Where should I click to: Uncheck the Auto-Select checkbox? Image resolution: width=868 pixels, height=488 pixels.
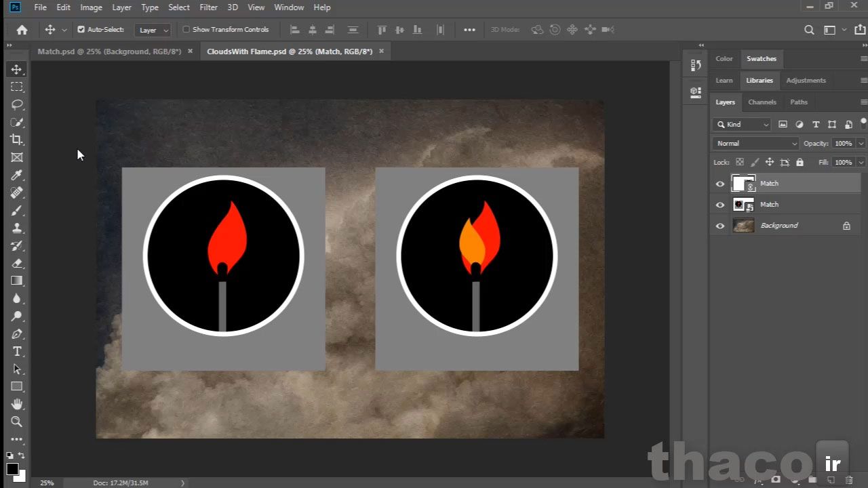coord(81,30)
